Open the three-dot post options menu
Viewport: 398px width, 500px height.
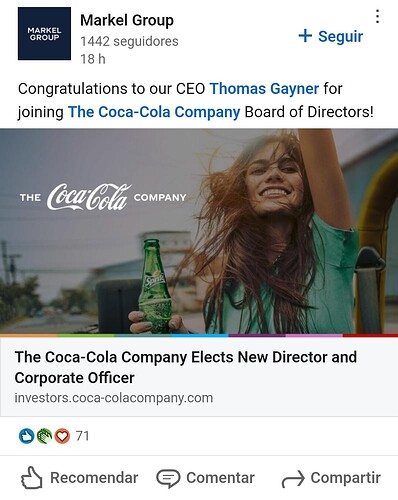[377, 16]
